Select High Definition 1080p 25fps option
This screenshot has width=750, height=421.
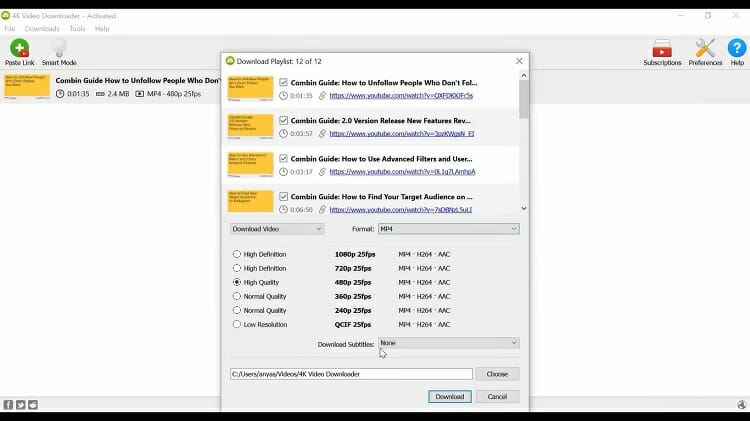coord(237,254)
